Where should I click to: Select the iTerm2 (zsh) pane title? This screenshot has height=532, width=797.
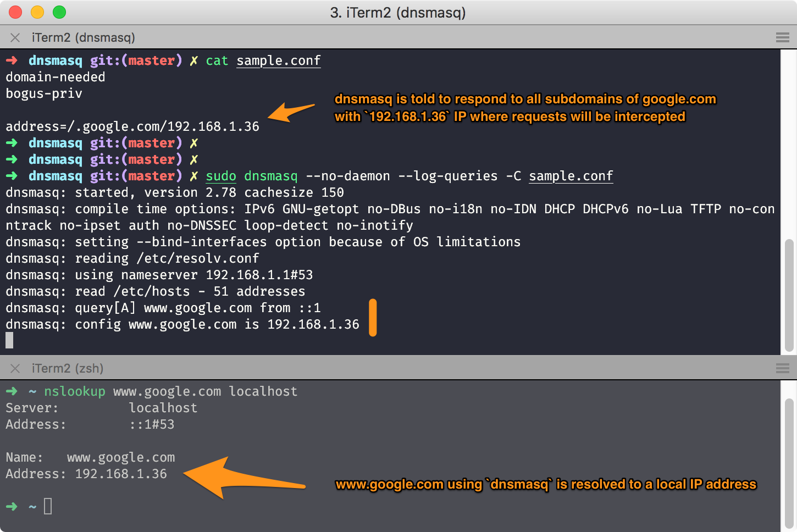click(68, 368)
